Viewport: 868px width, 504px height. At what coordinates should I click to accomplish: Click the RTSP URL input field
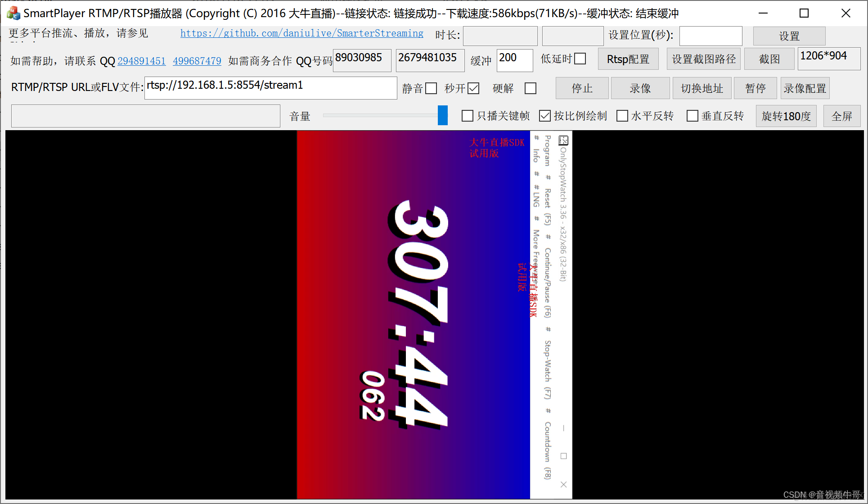[x=270, y=88]
